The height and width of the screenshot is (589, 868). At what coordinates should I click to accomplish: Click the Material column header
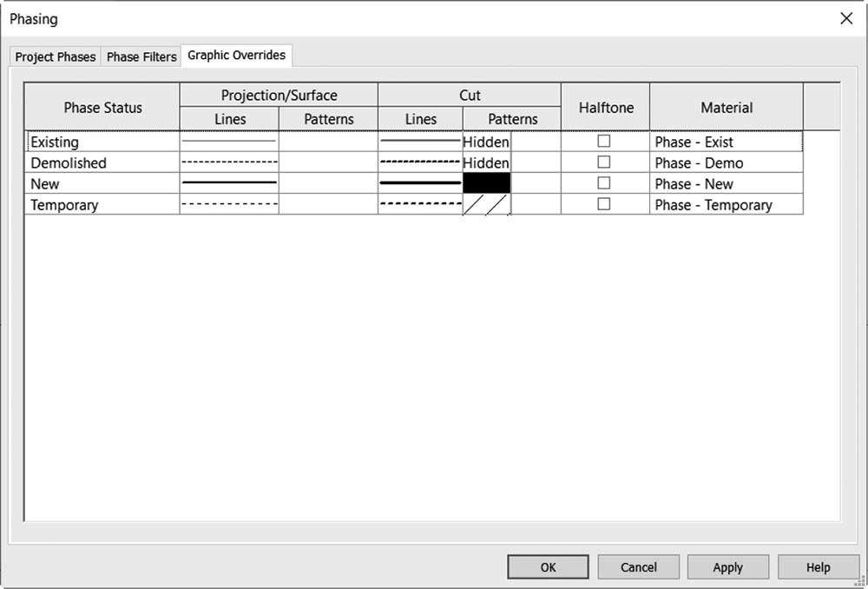pyautogui.click(x=727, y=107)
